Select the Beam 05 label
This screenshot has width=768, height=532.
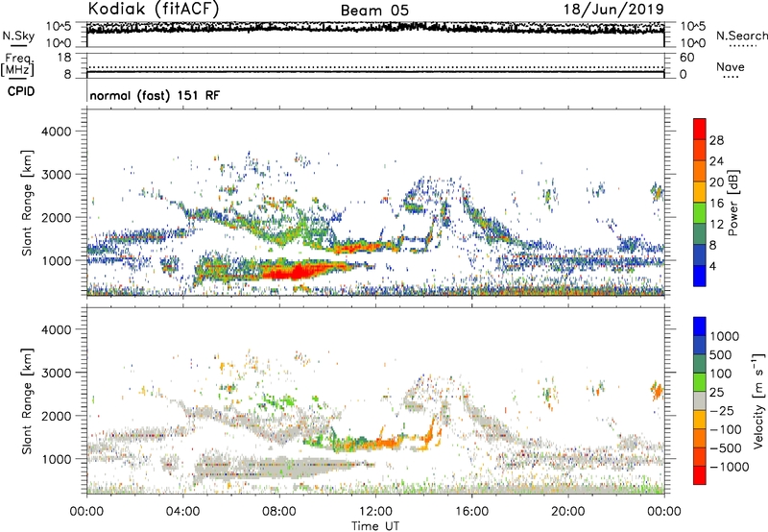[x=374, y=11]
